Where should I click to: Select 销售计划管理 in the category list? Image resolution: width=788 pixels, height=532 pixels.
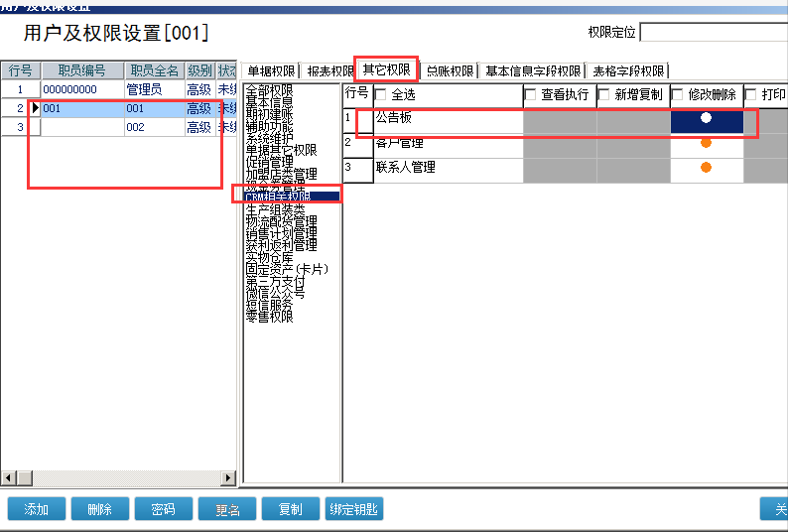[x=282, y=233]
